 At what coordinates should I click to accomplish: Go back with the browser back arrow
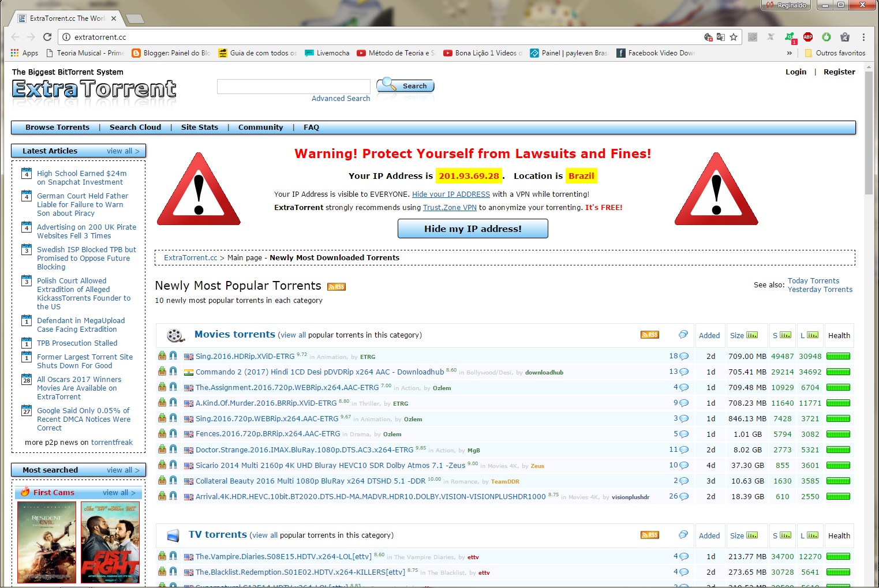15,37
